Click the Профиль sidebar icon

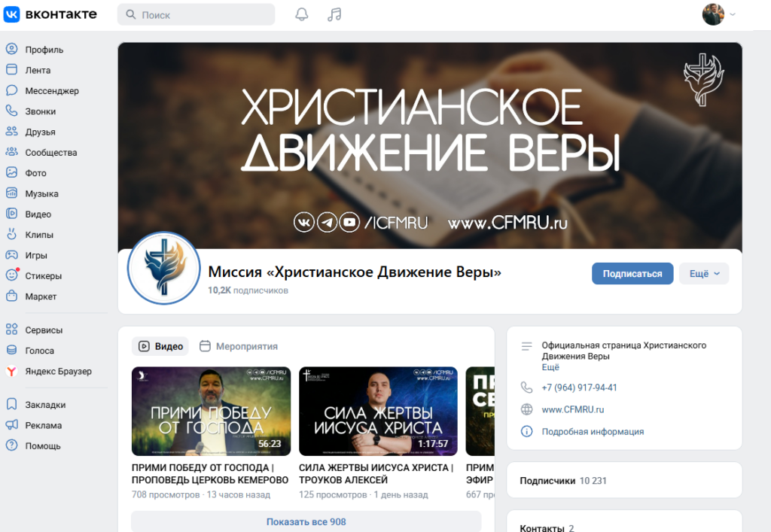point(12,49)
